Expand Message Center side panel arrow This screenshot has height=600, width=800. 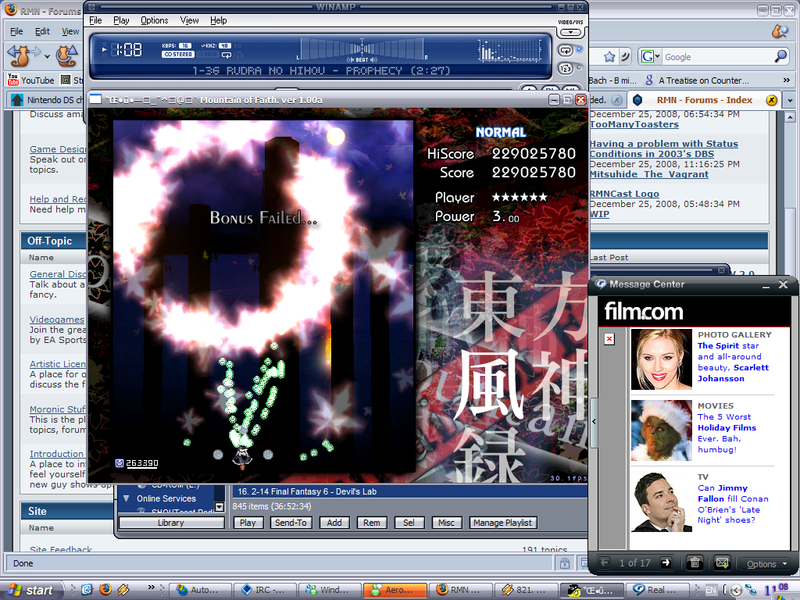[594, 422]
